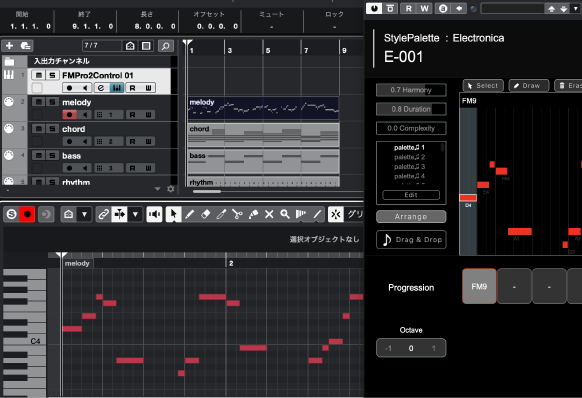Click the MIDI icon of the melody track
This screenshot has width=582, height=398.
tap(9, 101)
